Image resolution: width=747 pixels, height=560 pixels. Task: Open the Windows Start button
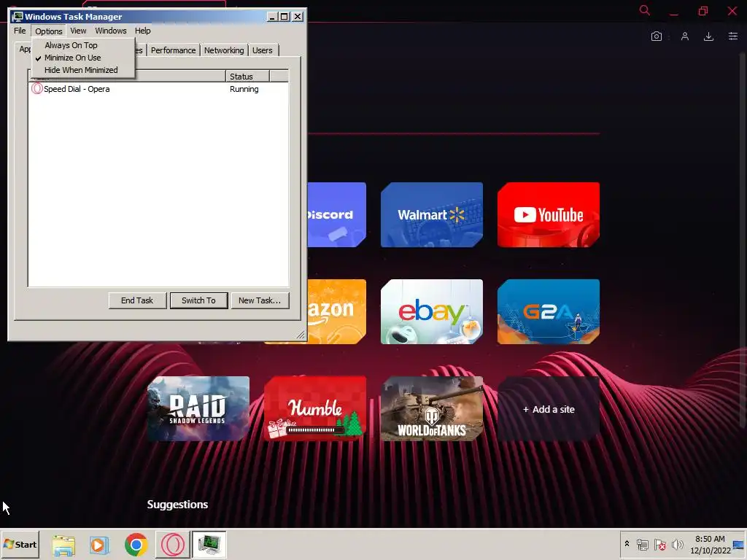(x=20, y=544)
